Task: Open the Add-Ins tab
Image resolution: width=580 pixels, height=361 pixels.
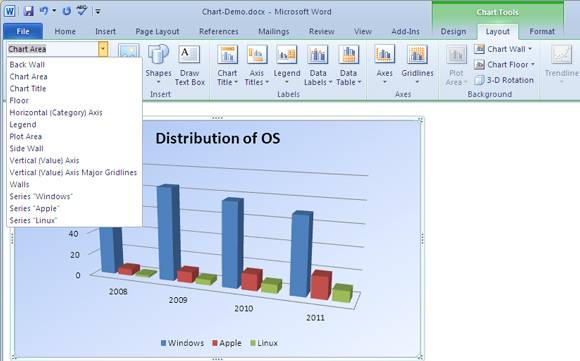Action: click(x=405, y=31)
